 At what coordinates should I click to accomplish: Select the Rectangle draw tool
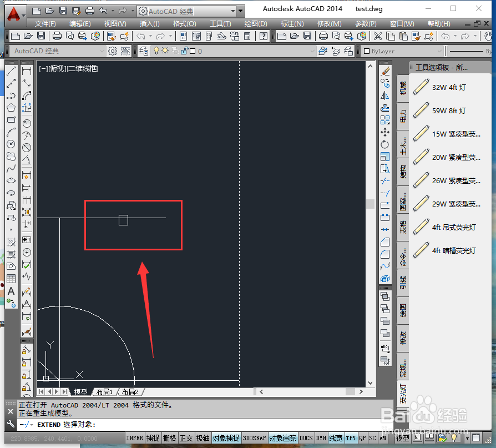tap(11, 120)
